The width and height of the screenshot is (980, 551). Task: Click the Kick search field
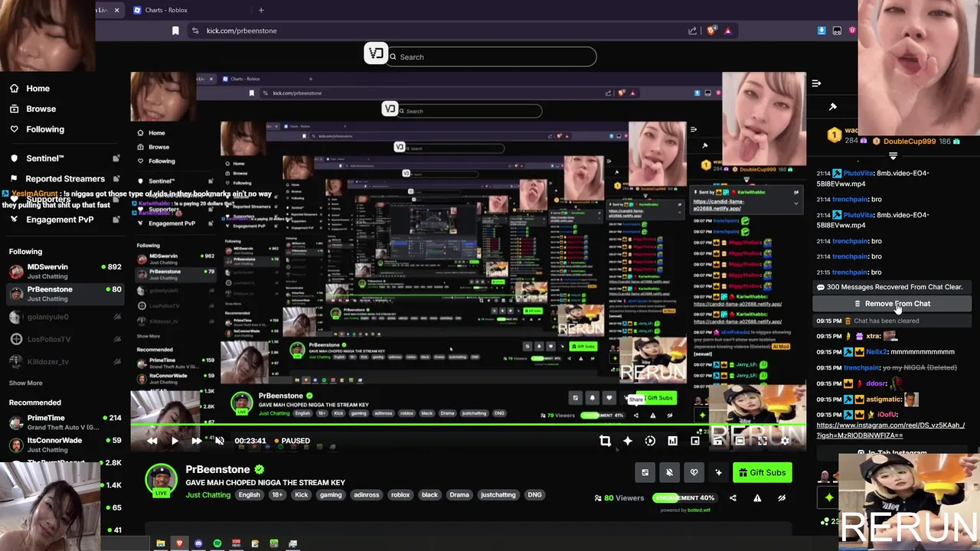(492, 57)
